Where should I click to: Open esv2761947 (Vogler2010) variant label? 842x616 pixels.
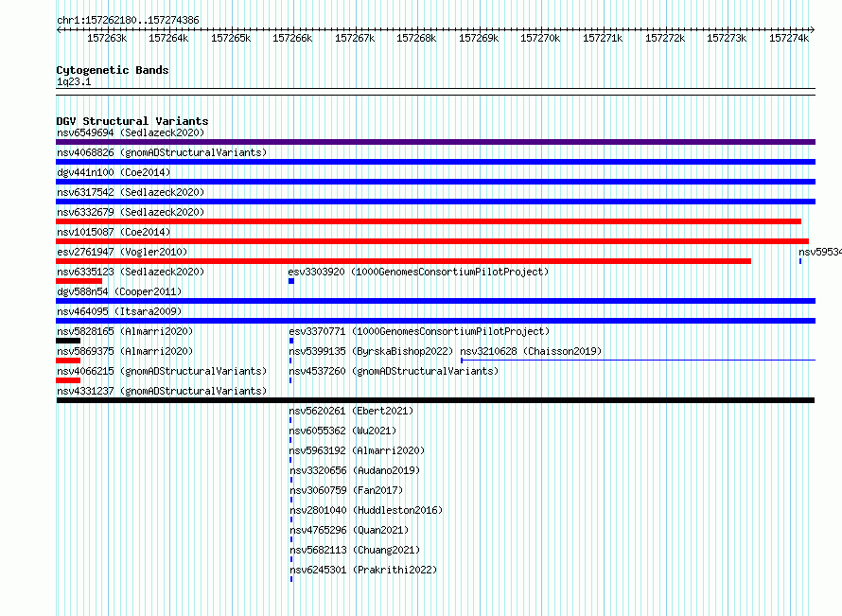[x=122, y=252]
